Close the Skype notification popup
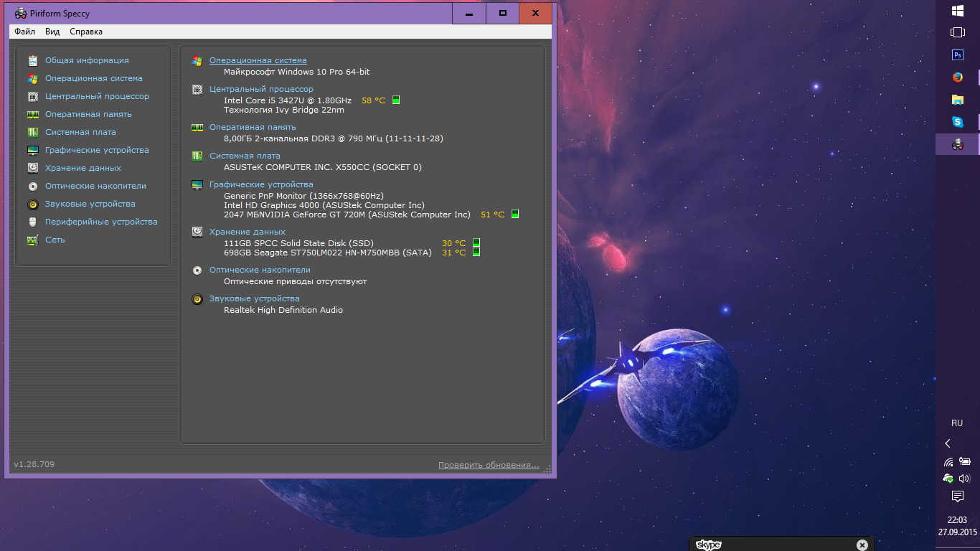The height and width of the screenshot is (551, 980). pos(862,545)
